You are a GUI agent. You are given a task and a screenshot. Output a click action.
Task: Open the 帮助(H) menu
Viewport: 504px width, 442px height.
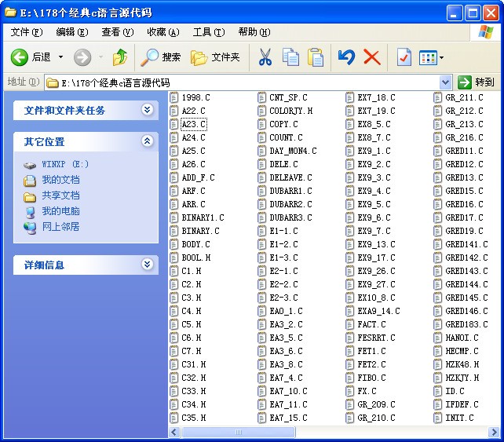tap(254, 32)
